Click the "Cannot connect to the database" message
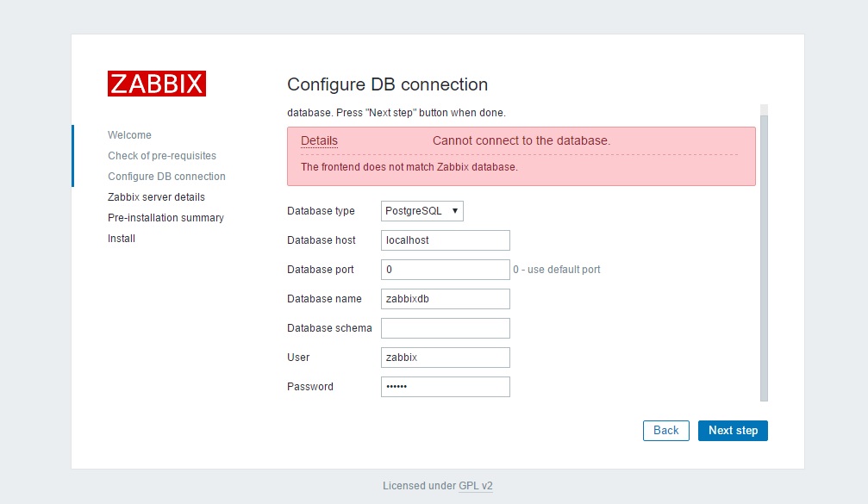 tap(521, 141)
